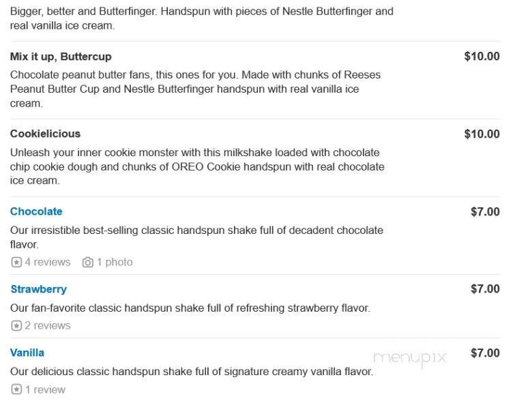Click the star icon beside Strawberry's 2 reviews
The height and width of the screenshot is (414, 532).
16,326
